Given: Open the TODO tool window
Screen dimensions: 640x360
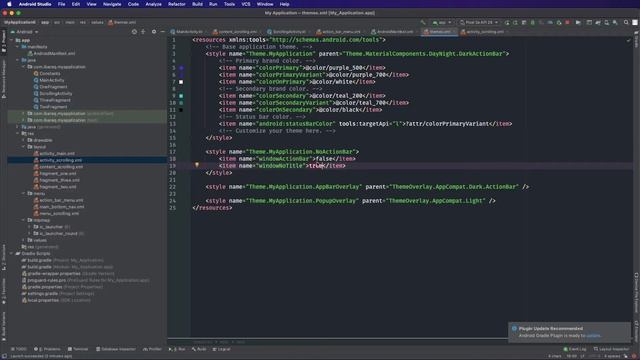Looking at the screenshot, I should pos(19,349).
